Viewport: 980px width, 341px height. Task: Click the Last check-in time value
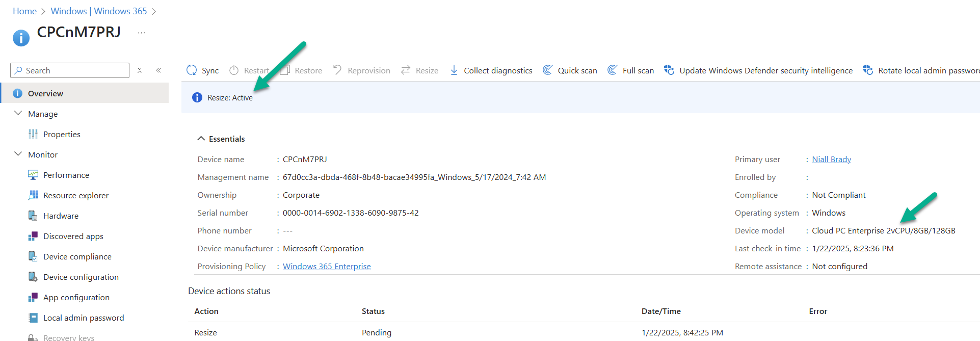853,248
